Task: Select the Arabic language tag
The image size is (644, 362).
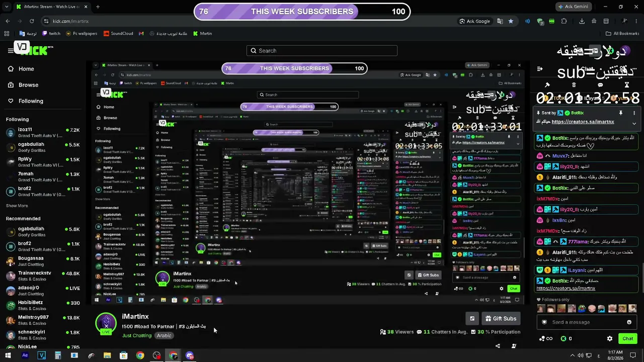Action: tap(164, 335)
